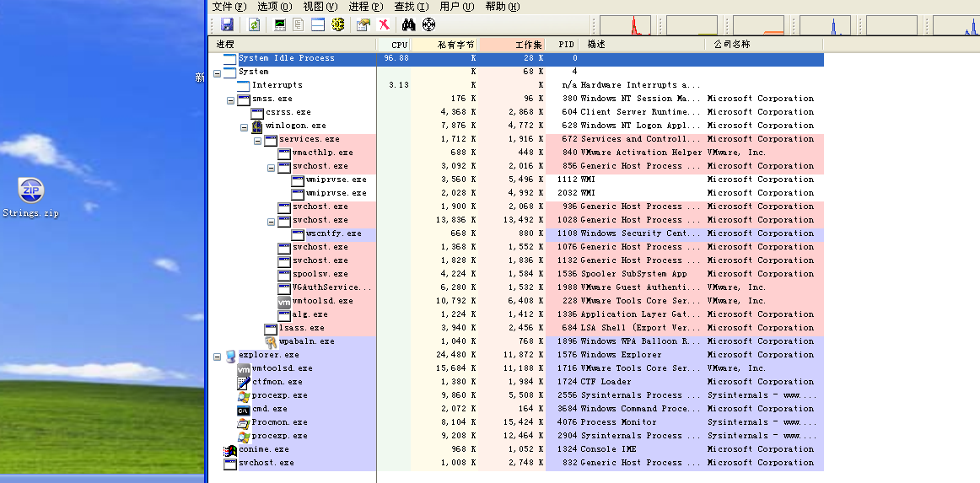Toggle the lower pane window icon

point(318,24)
